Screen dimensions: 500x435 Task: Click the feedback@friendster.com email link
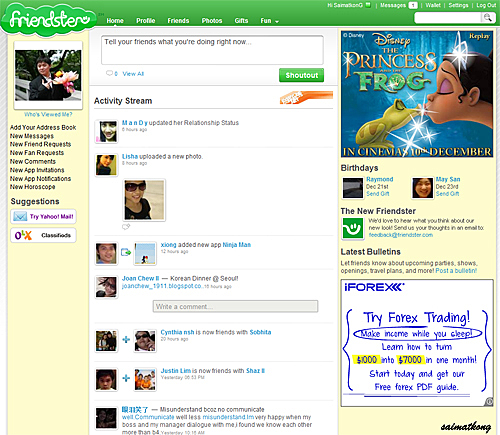[x=401, y=235]
